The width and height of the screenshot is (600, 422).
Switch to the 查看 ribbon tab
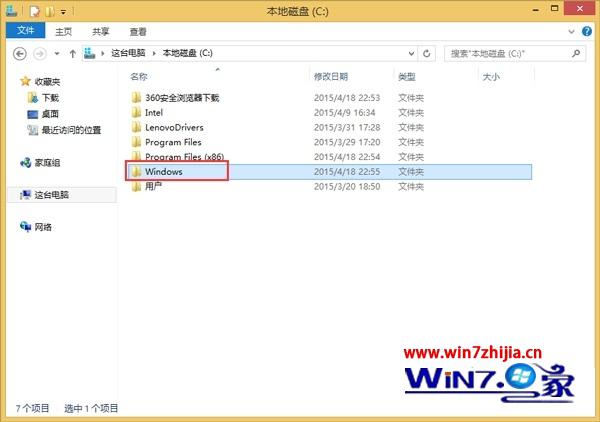pos(138,32)
